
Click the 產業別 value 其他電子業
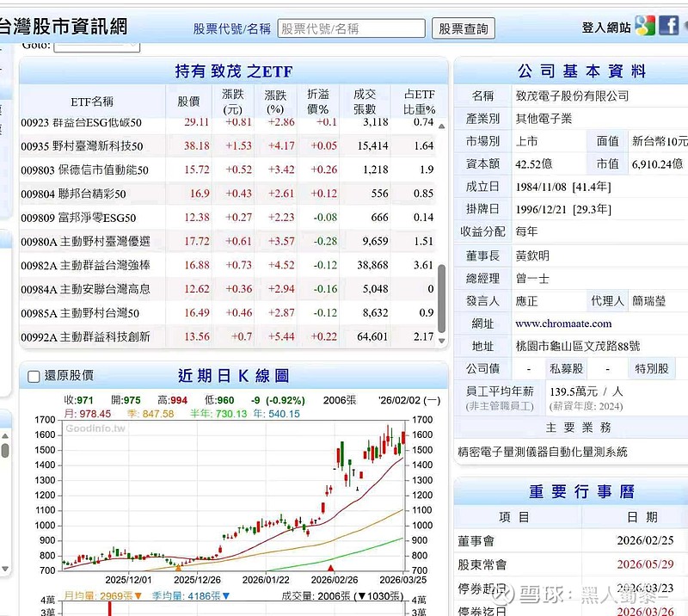[544, 119]
